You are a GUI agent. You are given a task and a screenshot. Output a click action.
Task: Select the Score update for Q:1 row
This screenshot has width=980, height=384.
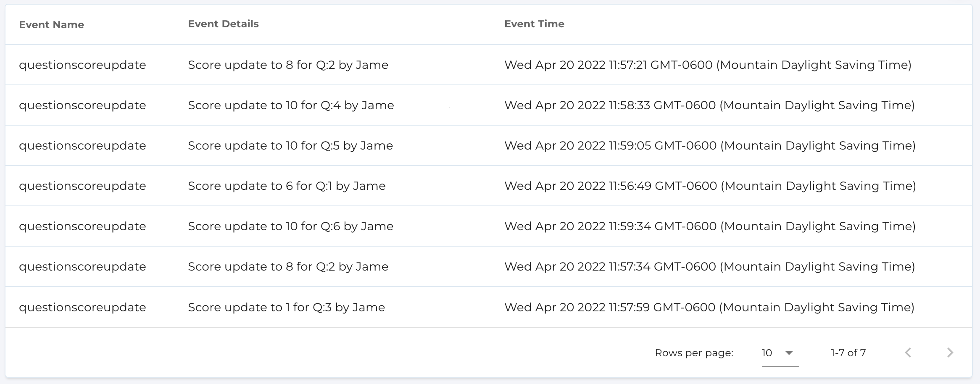click(287, 186)
